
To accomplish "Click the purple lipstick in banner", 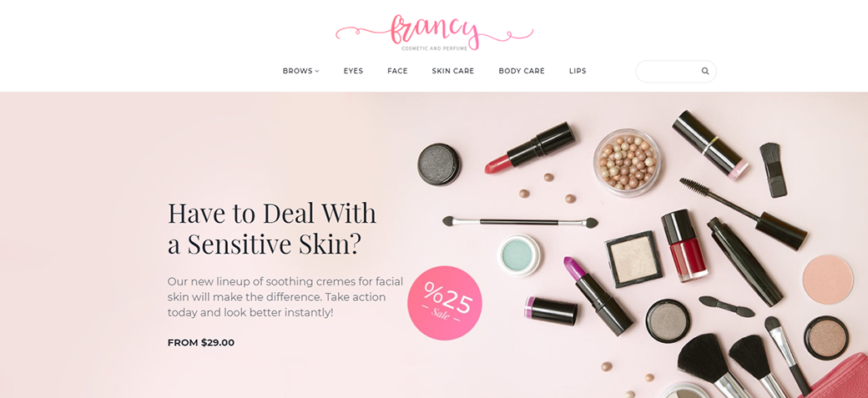I will (x=598, y=296).
